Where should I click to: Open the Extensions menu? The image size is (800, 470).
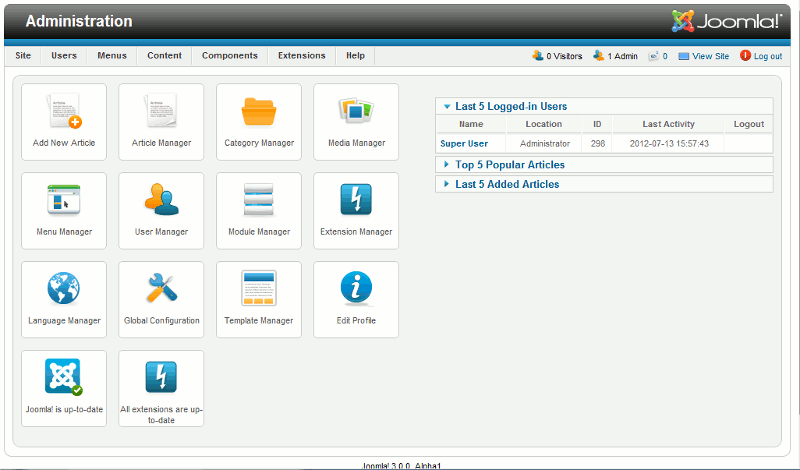coord(301,56)
